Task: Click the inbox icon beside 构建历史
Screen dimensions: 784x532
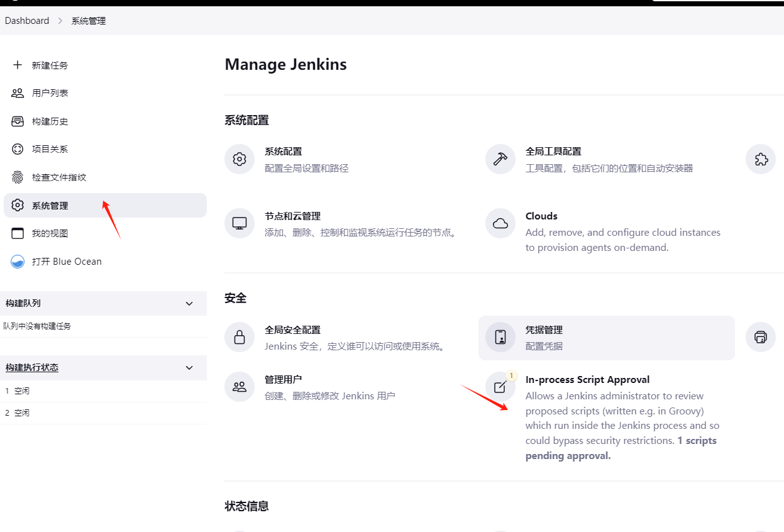Action: point(18,121)
